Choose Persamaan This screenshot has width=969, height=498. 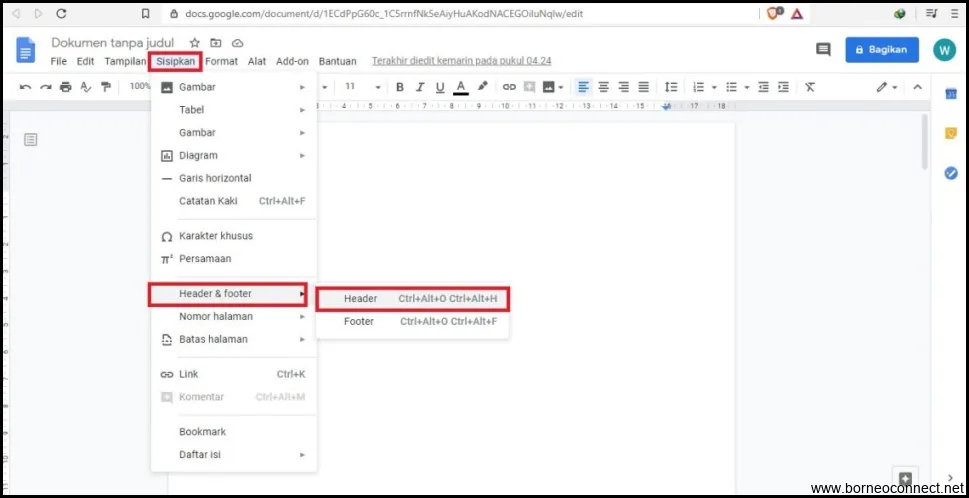[234, 259]
